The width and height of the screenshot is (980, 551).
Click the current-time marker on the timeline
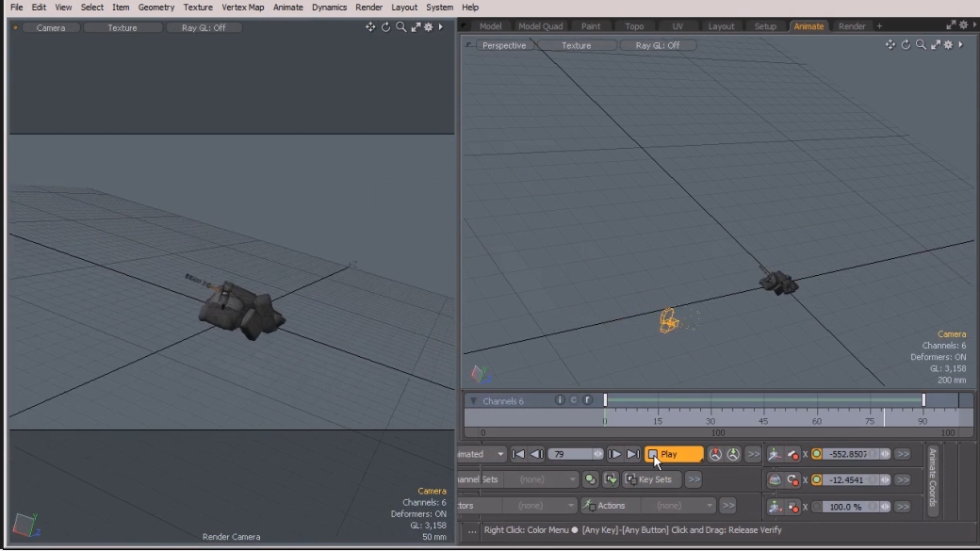click(x=884, y=418)
